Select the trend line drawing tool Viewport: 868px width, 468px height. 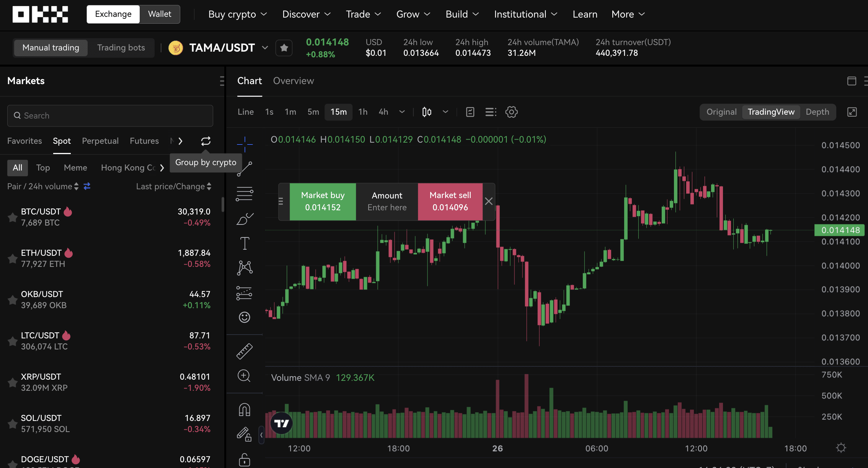245,169
